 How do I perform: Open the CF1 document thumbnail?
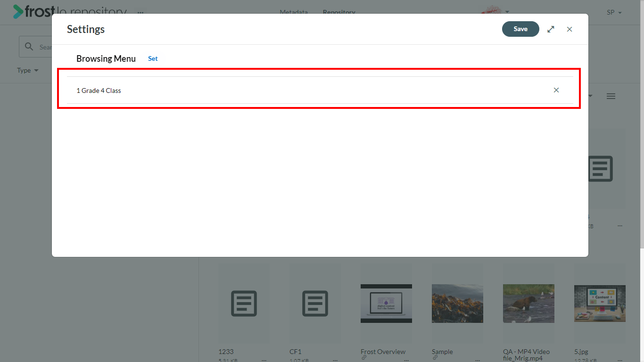(315, 303)
